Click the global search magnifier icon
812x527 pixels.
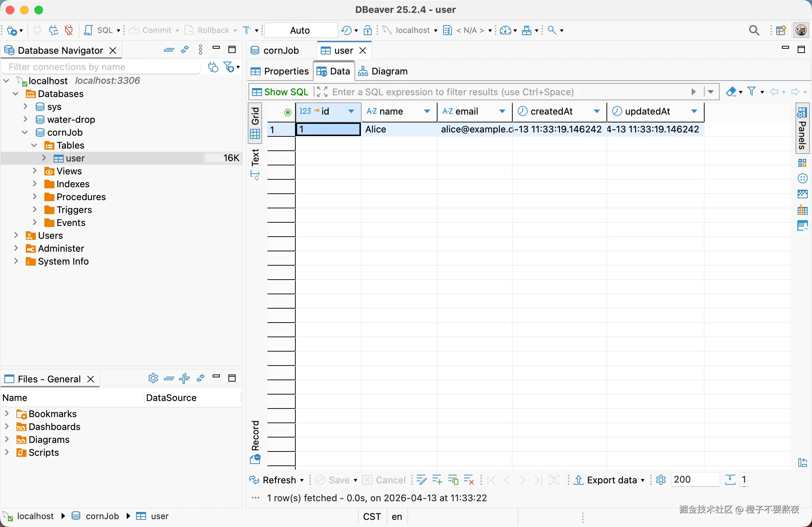pos(754,30)
